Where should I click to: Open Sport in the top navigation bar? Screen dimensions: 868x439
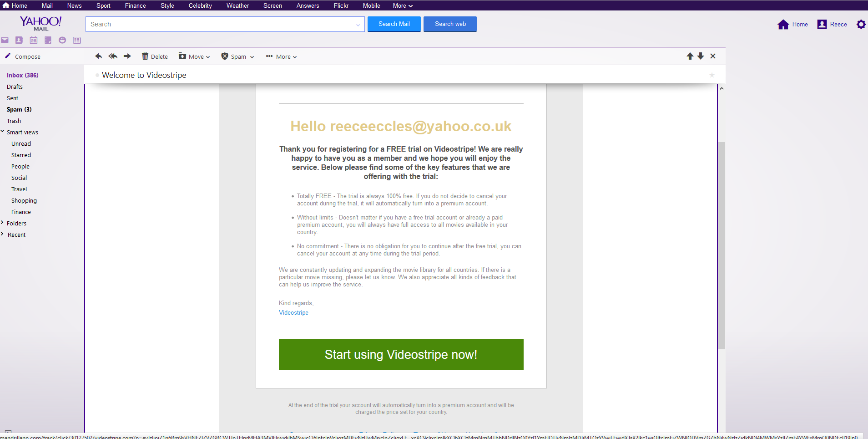point(103,5)
